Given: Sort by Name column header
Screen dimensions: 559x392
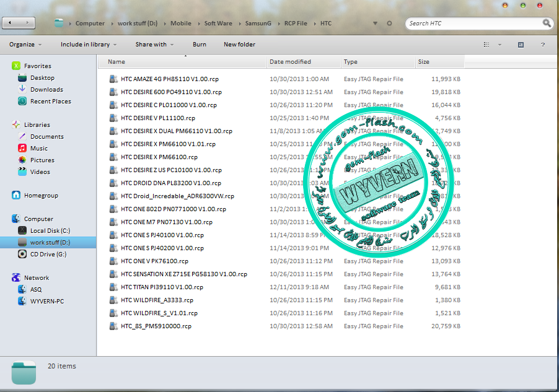Looking at the screenshot, I should tap(182, 62).
